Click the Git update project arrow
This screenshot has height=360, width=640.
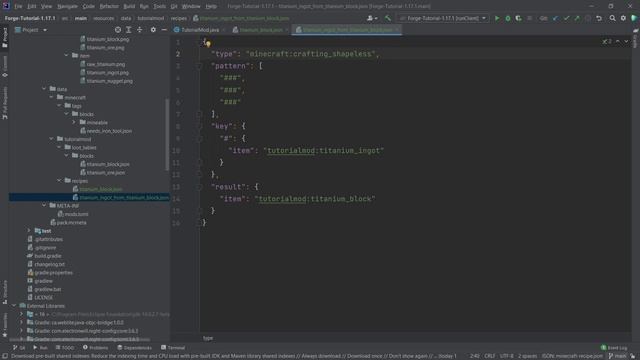556,18
